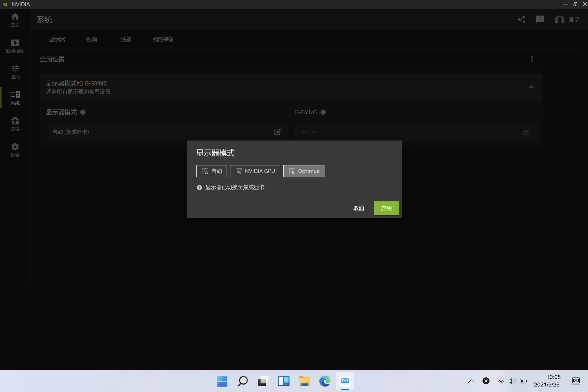The height and width of the screenshot is (392, 588).
Task: Switch to the Performance tab
Action: 126,39
